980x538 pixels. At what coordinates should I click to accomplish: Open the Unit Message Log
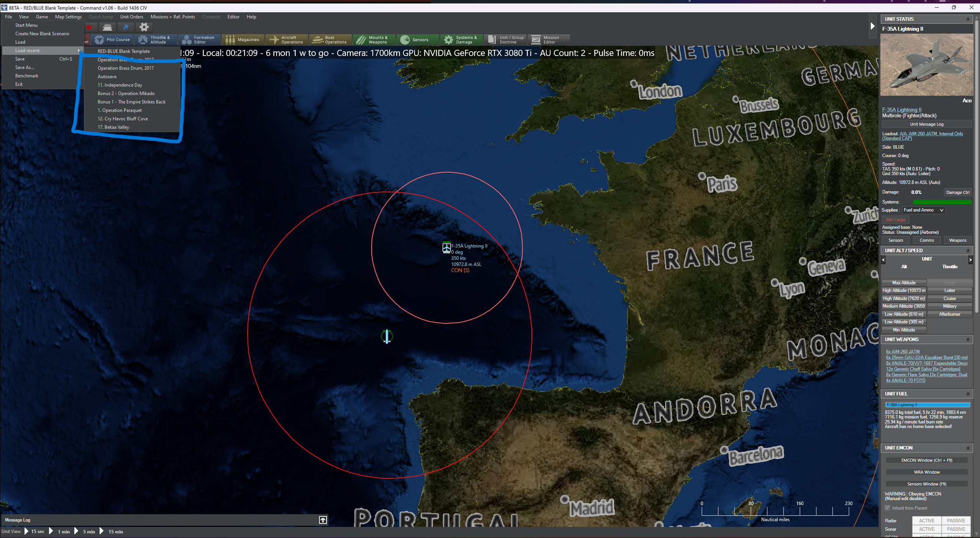pyautogui.click(x=927, y=124)
